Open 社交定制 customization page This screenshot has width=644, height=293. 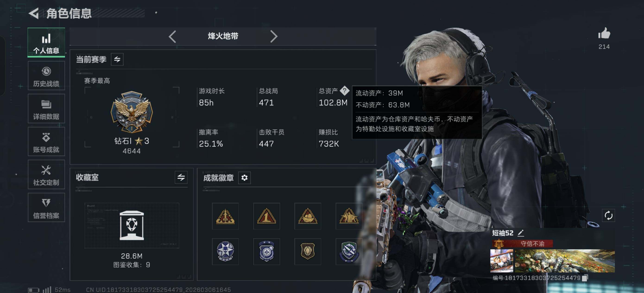tap(46, 174)
